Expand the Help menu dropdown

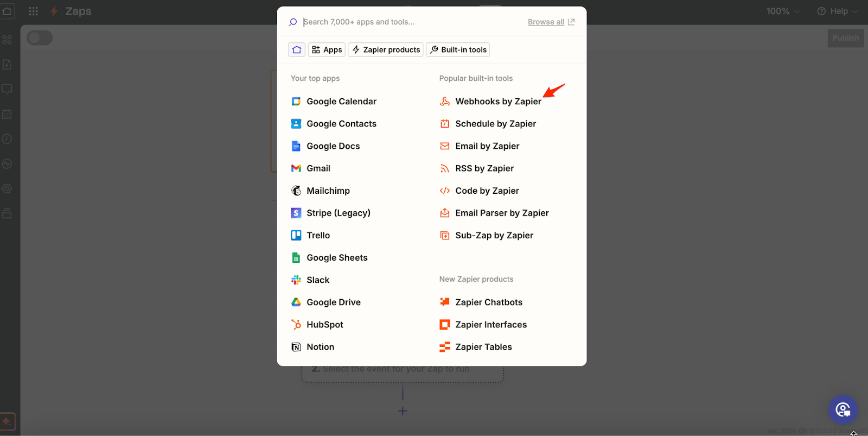click(x=838, y=11)
